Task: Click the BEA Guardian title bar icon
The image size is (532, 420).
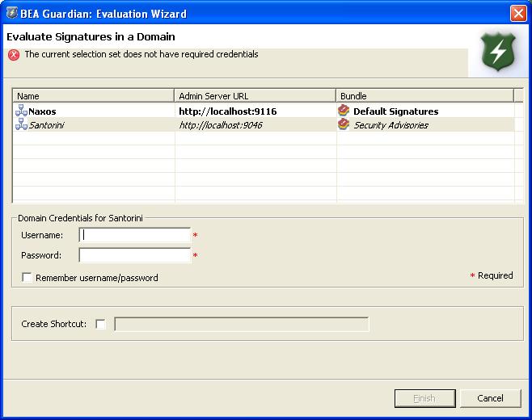Action: click(12, 13)
